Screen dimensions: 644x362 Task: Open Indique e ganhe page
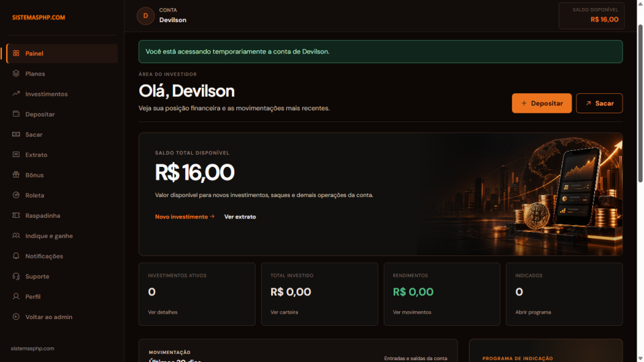click(x=62, y=235)
